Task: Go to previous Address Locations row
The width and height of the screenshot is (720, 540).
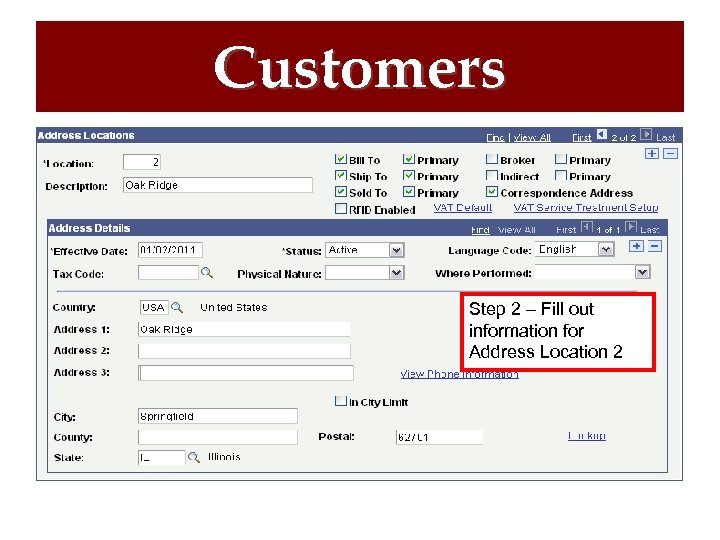Action: tap(602, 135)
